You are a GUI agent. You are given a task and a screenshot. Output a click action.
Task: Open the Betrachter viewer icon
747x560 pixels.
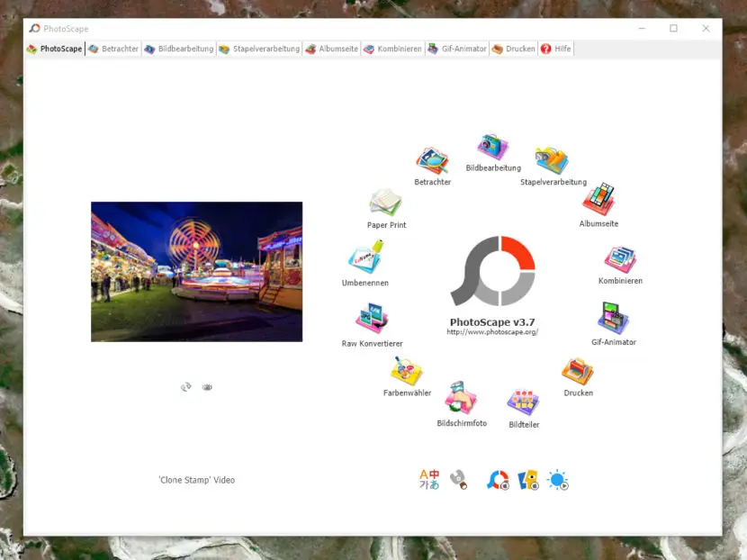pos(432,160)
